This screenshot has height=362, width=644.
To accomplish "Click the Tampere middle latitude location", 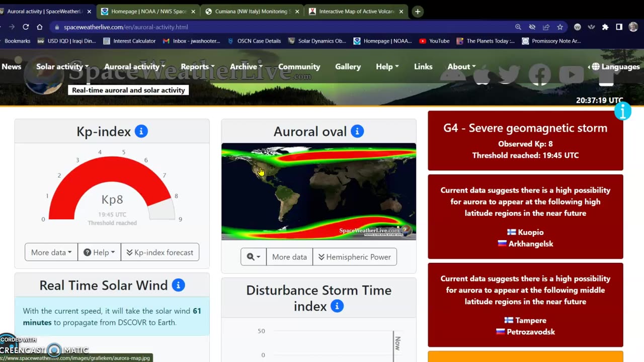I will point(525,320).
